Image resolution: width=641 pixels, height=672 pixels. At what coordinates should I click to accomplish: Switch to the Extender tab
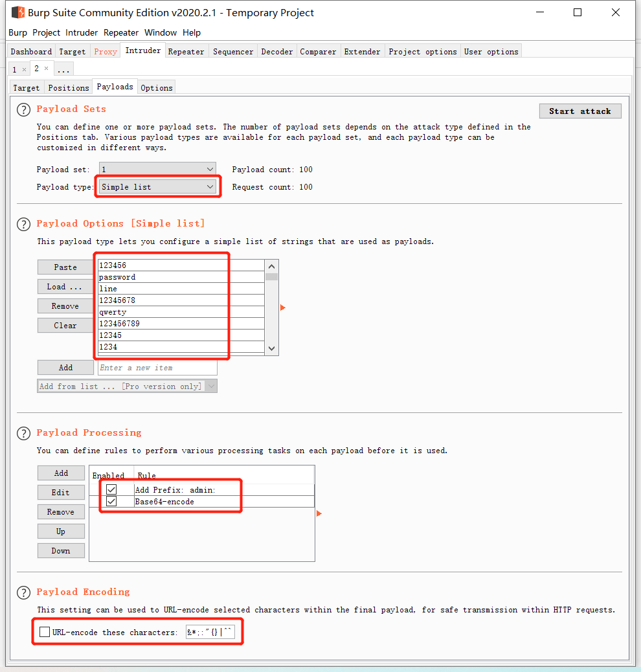[x=362, y=51]
